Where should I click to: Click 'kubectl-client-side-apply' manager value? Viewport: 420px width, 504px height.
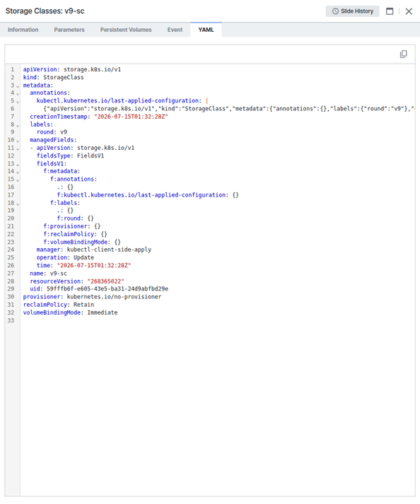pyautogui.click(x=109, y=250)
